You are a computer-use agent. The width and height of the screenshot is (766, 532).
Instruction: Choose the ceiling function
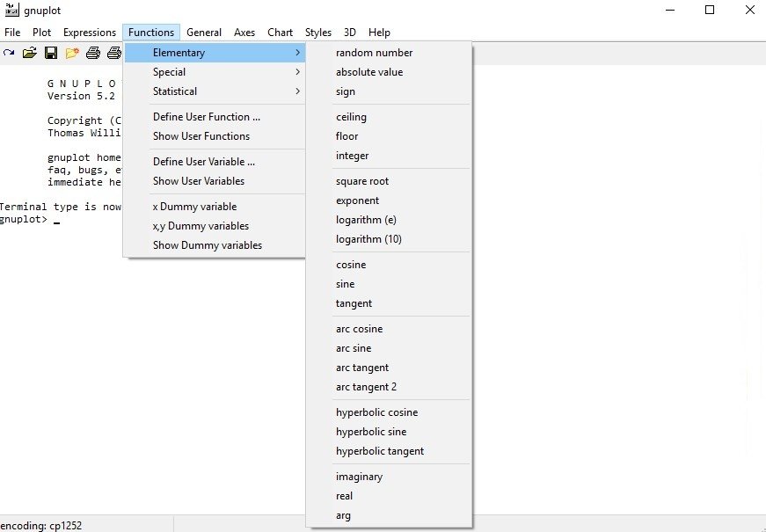(x=390, y=117)
